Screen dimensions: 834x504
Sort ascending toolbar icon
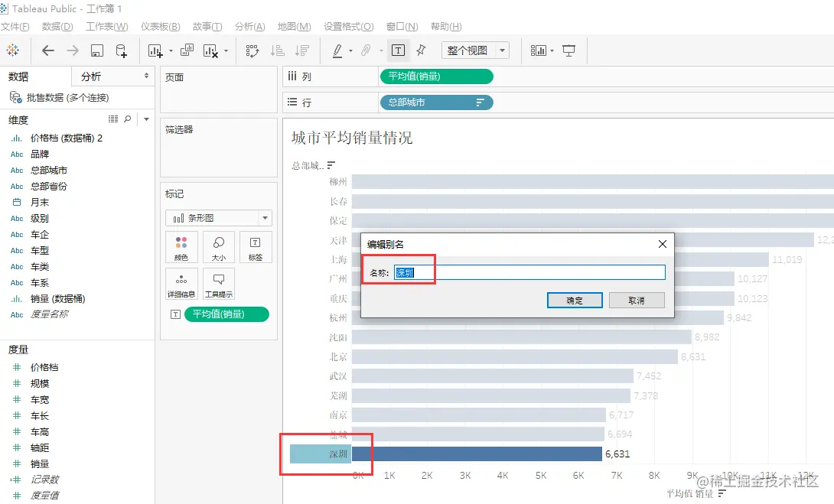pyautogui.click(x=277, y=50)
